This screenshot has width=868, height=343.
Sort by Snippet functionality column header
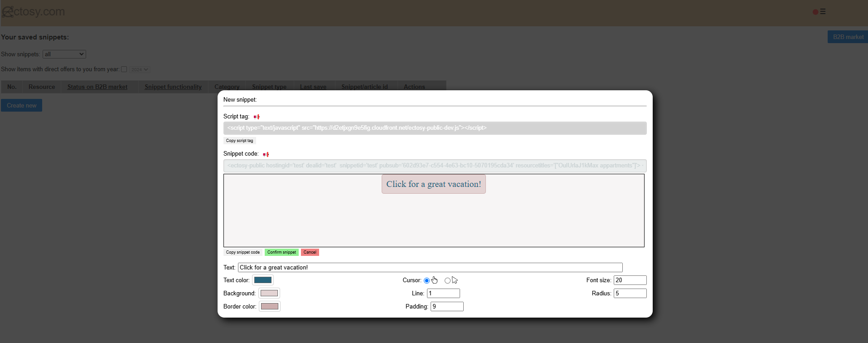coord(173,87)
